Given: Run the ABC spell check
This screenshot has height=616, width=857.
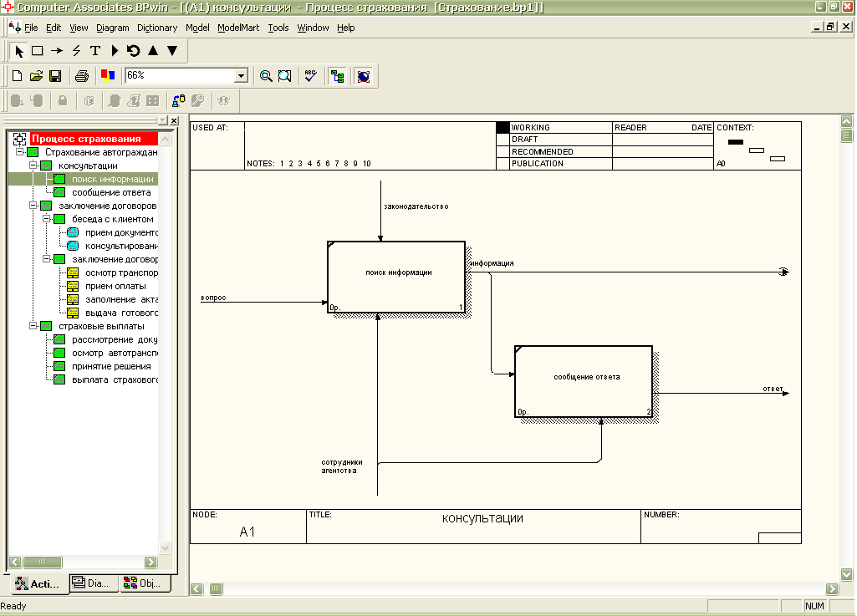Looking at the screenshot, I should (x=310, y=76).
